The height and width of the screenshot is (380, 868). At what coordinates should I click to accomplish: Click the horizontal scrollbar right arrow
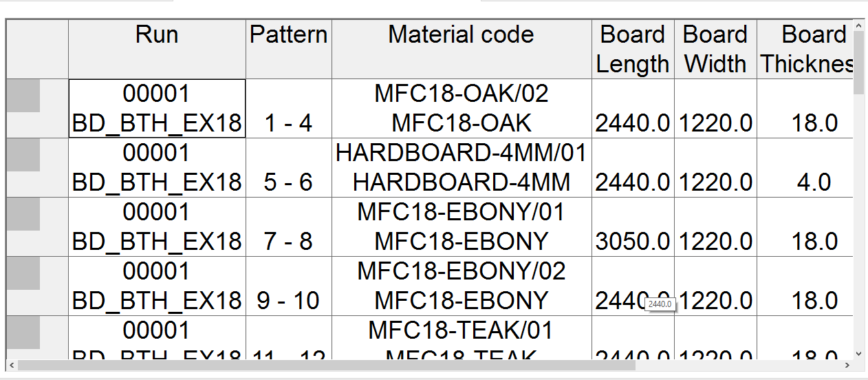pyautogui.click(x=847, y=365)
